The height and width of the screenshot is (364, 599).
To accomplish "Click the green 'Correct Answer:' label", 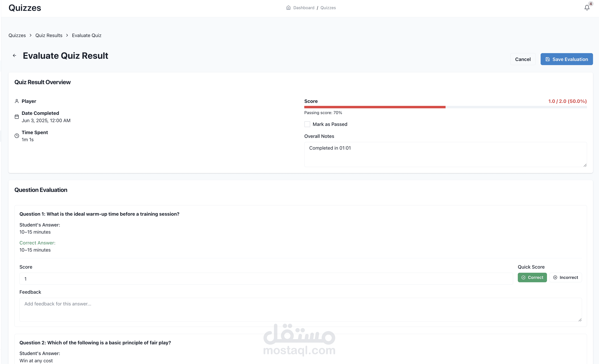I will 37,243.
